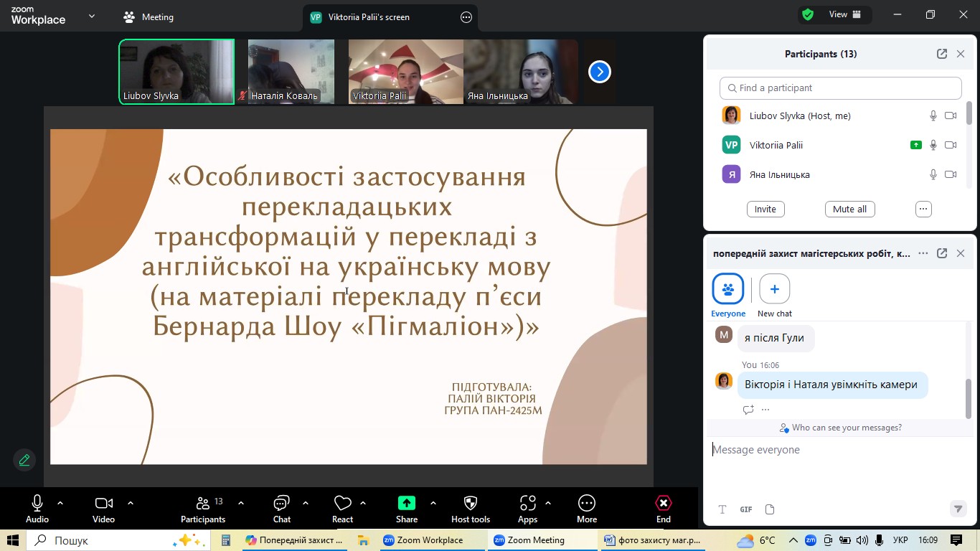Viewport: 980px width, 551px height.
Task: Click the green Share screen button
Action: tap(406, 509)
